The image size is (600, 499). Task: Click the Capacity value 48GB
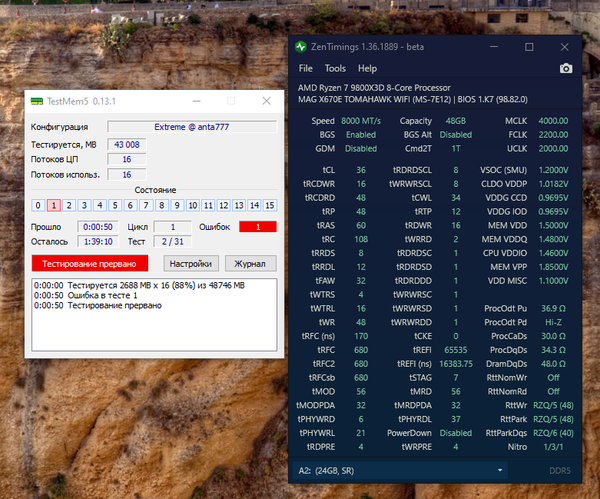click(x=456, y=121)
